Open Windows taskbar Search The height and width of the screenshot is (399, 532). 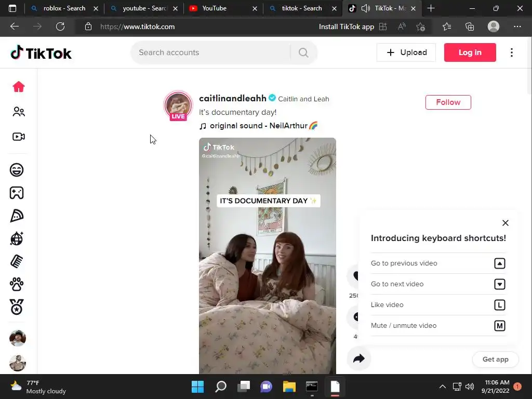coord(220,387)
